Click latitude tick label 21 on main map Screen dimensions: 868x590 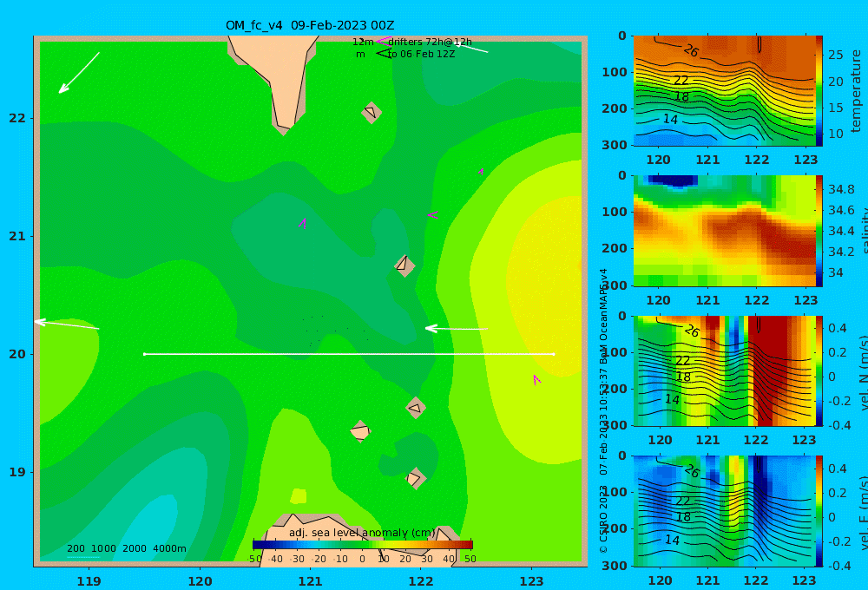click(17, 236)
